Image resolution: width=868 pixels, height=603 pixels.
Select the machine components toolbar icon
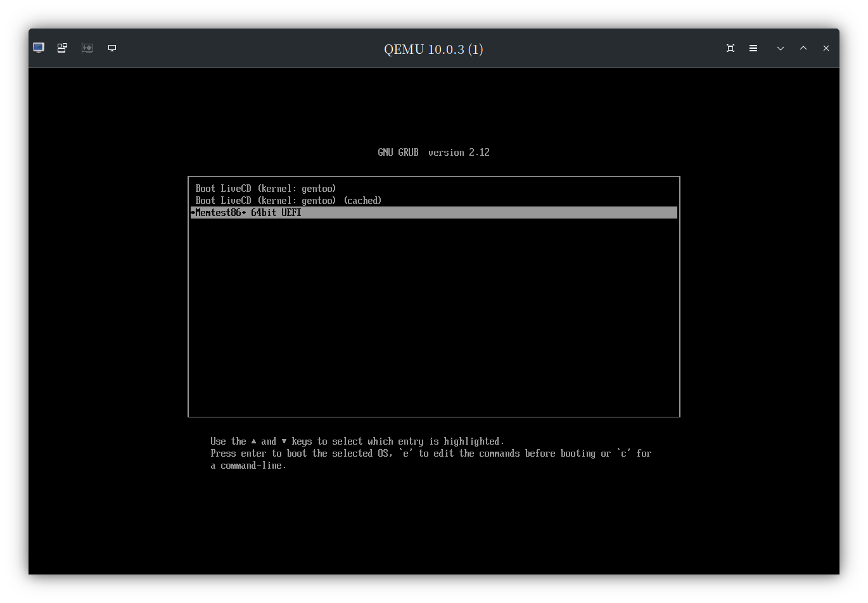pos(61,48)
